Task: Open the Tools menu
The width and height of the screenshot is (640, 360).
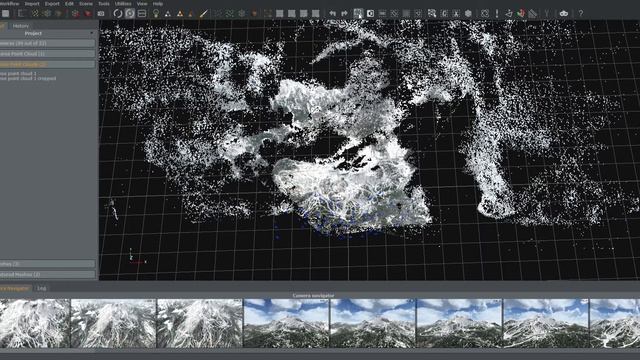Action: coord(104,3)
